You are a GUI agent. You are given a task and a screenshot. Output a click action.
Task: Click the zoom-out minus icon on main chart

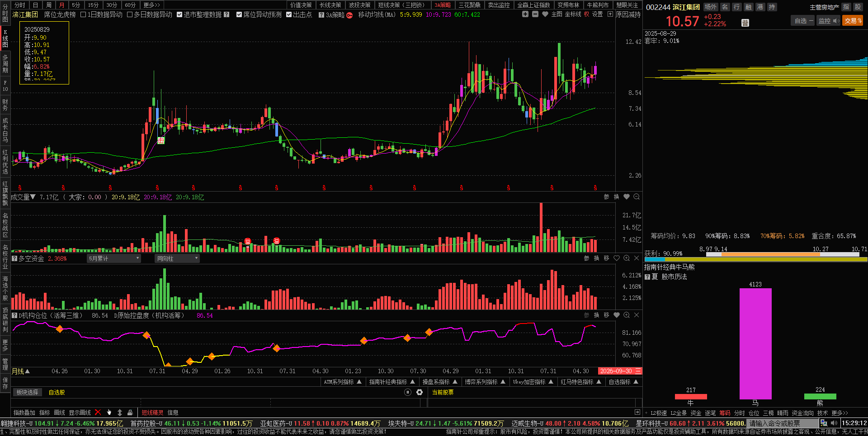[535, 14]
